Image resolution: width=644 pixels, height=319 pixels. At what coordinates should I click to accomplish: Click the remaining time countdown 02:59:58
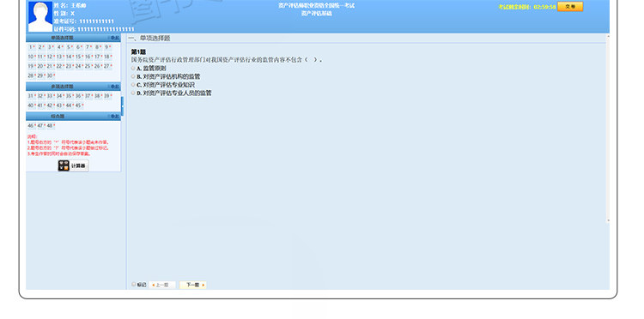coord(544,7)
